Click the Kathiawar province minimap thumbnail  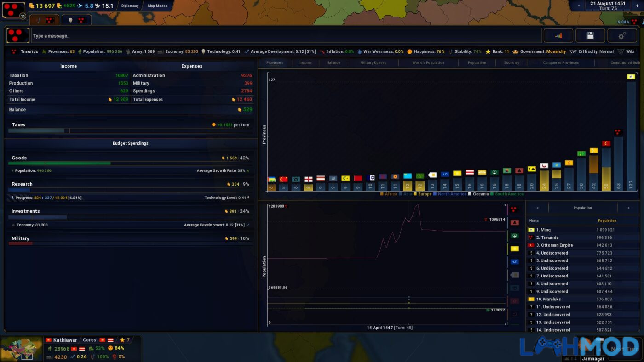coord(22,349)
